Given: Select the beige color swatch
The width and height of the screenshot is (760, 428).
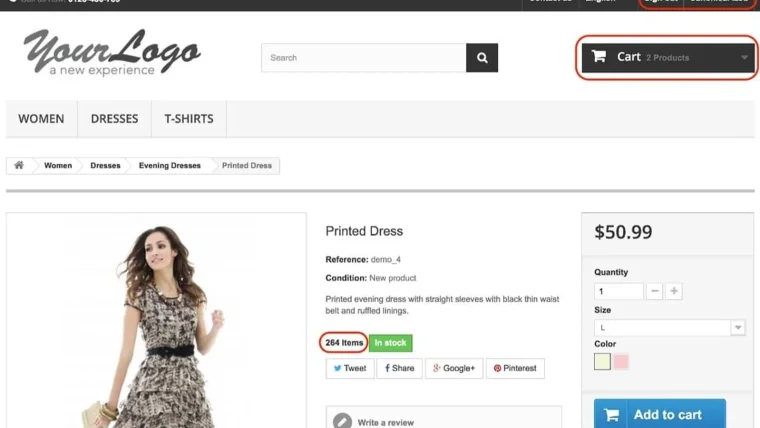Looking at the screenshot, I should coord(602,362).
